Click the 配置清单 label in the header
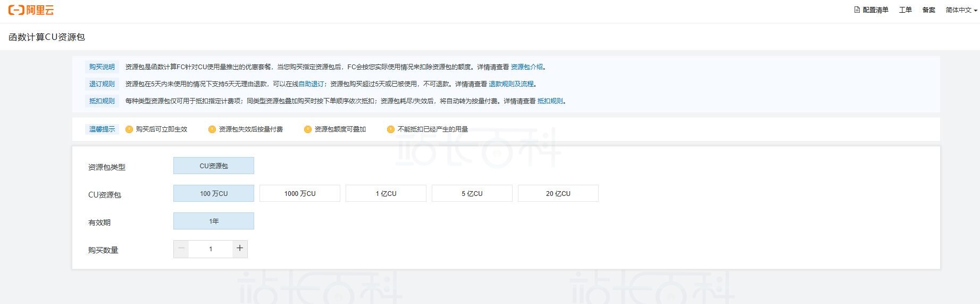The width and height of the screenshot is (980, 304). [x=875, y=10]
